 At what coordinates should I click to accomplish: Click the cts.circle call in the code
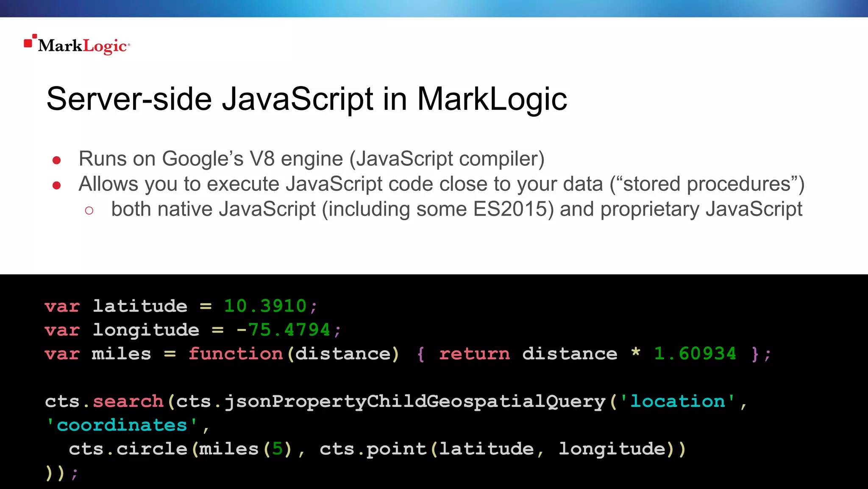click(128, 449)
